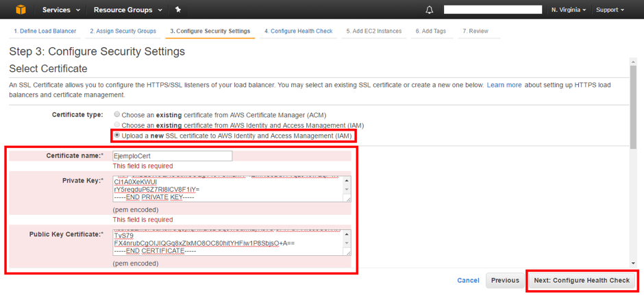Click the Private Key resize grip handle

(x=348, y=198)
